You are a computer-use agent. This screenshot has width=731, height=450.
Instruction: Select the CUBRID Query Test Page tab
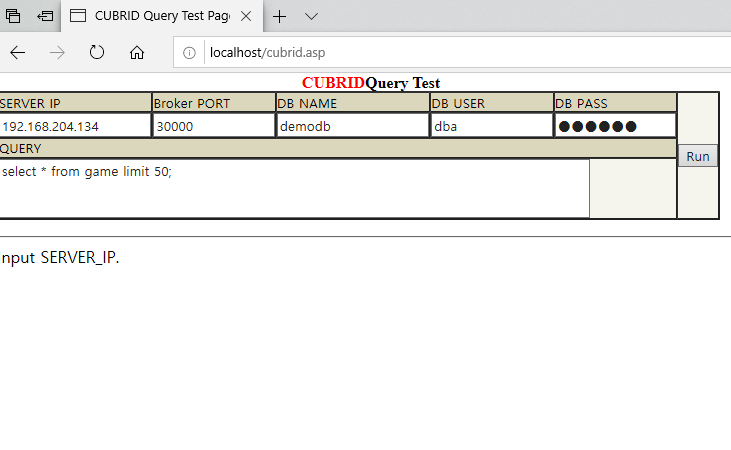pos(150,16)
